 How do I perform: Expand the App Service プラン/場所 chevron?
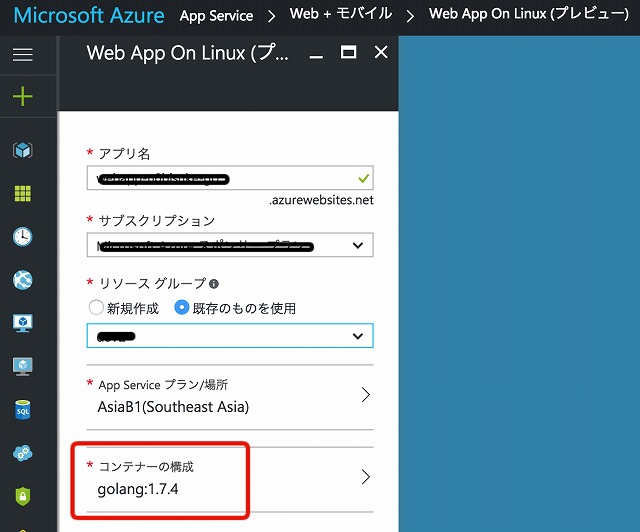(x=365, y=395)
